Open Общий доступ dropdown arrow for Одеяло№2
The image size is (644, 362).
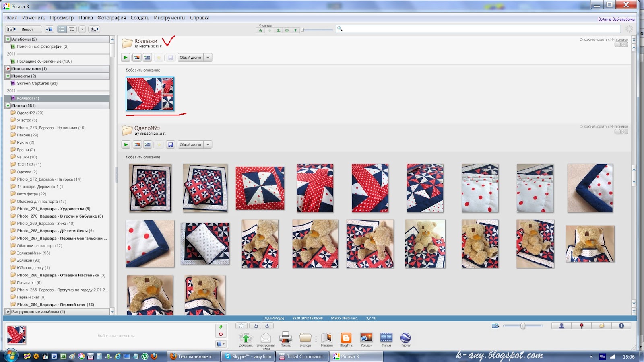coord(208,145)
